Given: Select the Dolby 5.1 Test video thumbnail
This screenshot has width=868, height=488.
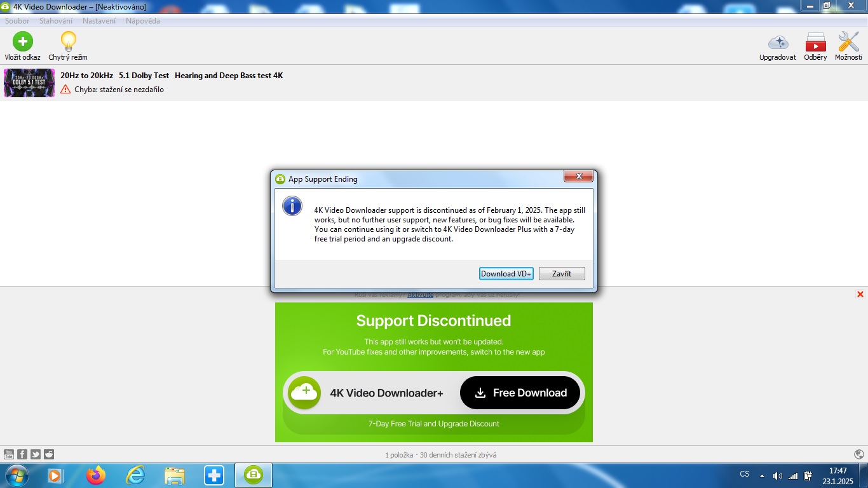Looking at the screenshot, I should click(x=29, y=83).
